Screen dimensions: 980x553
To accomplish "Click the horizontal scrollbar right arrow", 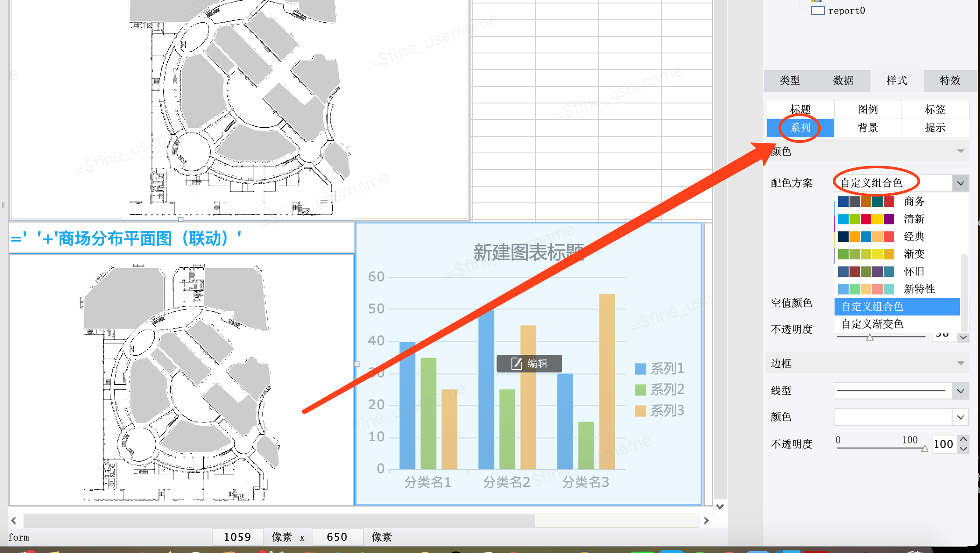I will point(705,521).
